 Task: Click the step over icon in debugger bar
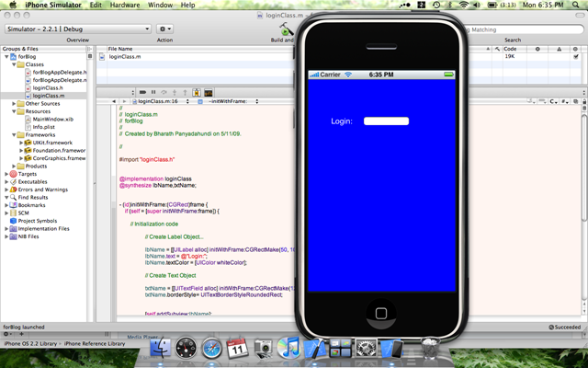(x=164, y=92)
